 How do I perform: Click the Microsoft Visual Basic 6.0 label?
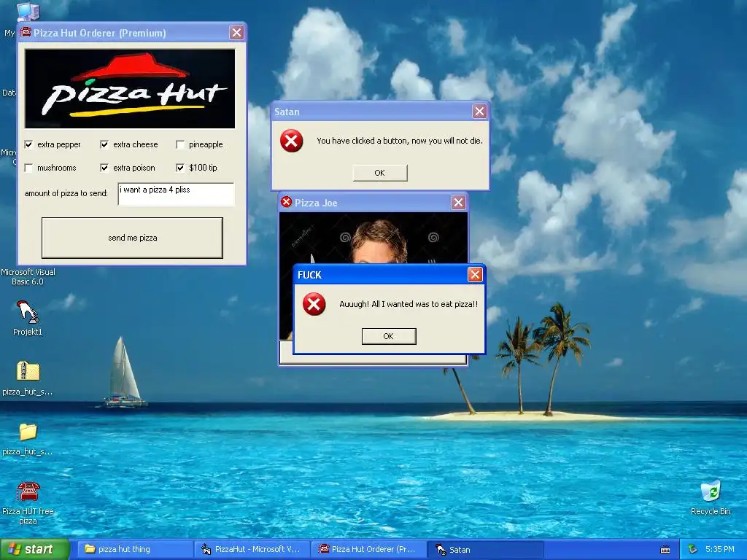(x=28, y=276)
